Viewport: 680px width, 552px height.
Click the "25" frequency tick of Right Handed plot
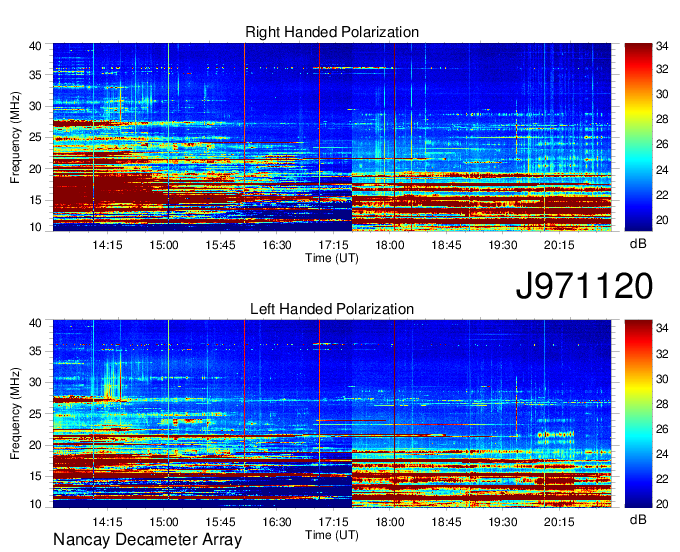36,137
